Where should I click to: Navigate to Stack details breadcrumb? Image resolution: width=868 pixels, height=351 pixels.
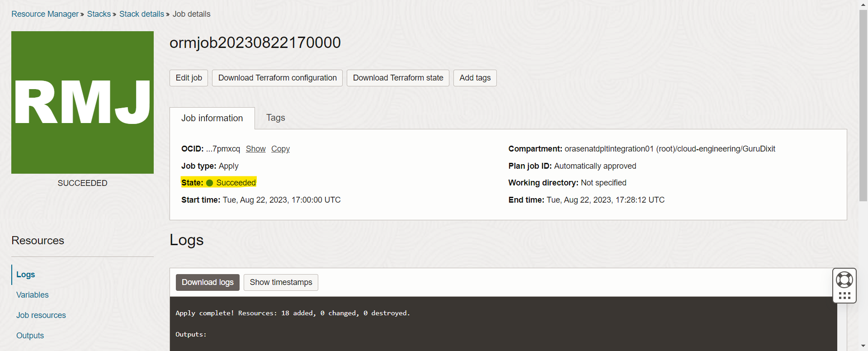point(142,14)
